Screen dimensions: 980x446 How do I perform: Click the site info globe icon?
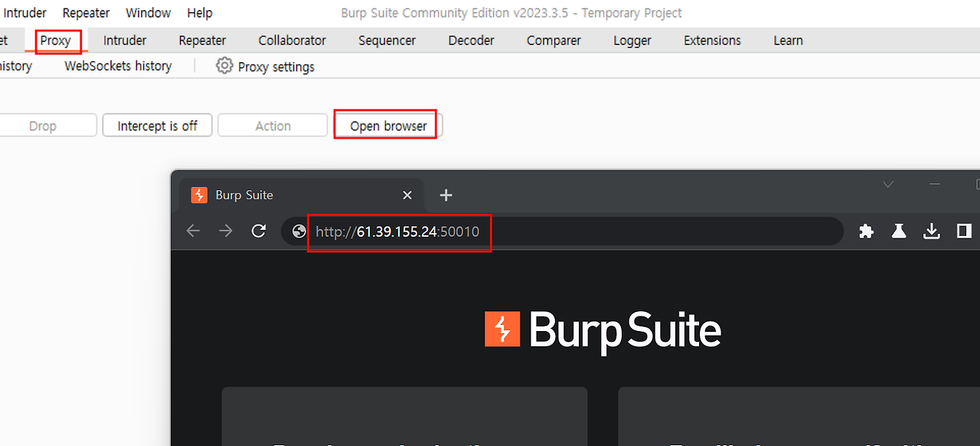point(299,231)
